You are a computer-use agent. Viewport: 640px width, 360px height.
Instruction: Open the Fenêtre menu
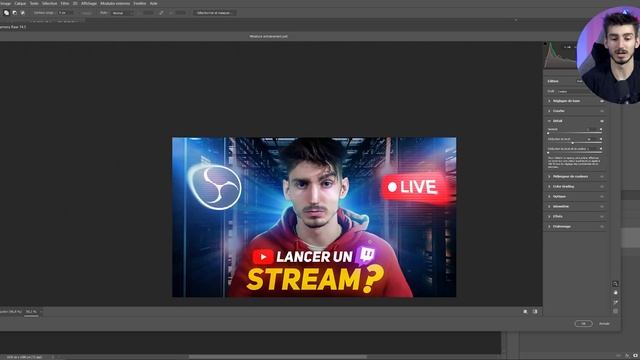pos(140,3)
